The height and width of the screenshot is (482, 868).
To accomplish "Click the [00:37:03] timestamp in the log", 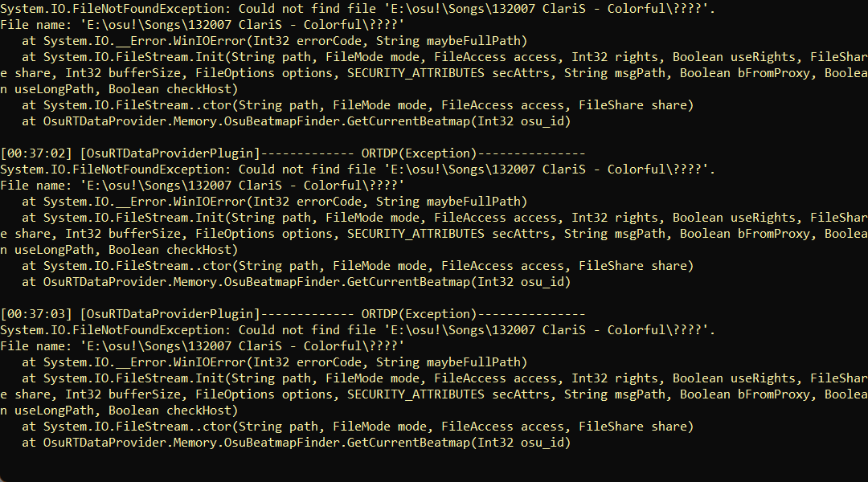I will 36,314.
